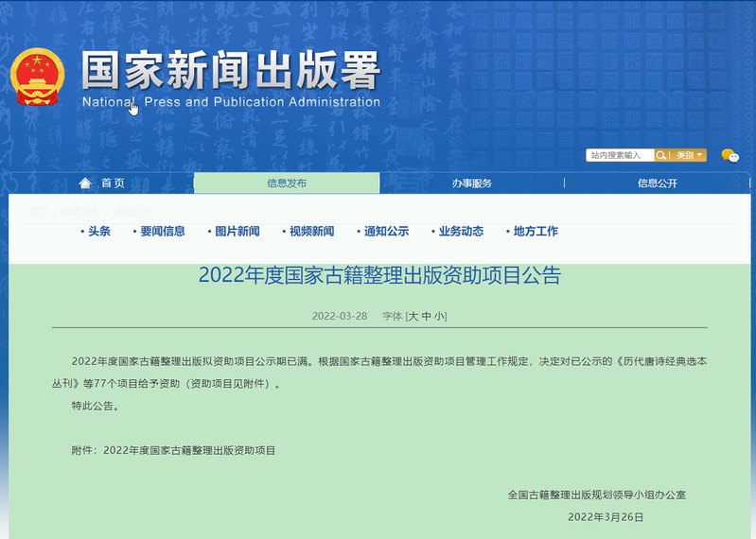Click the home house icon beside 首页
756x539 pixels.
coord(85,183)
